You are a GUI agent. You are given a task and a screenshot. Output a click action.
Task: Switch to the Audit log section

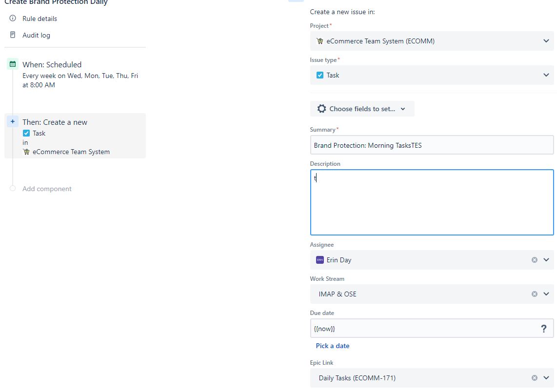[36, 35]
